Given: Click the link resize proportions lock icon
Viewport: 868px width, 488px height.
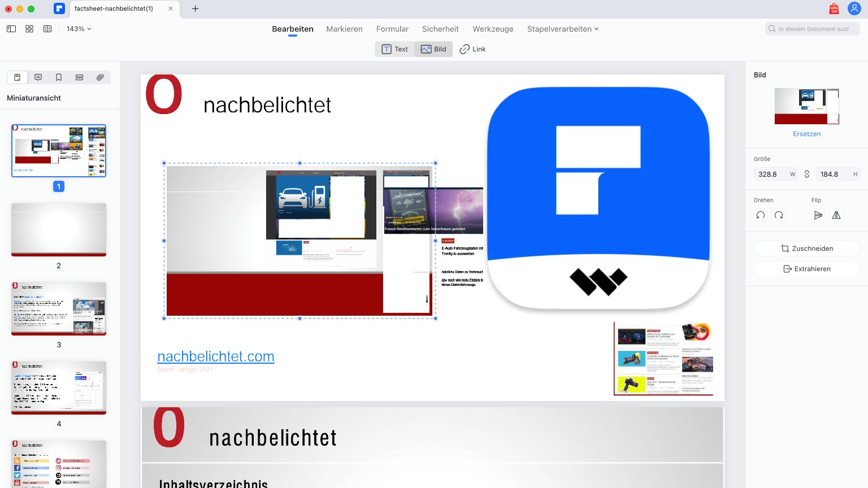Looking at the screenshot, I should click(807, 174).
